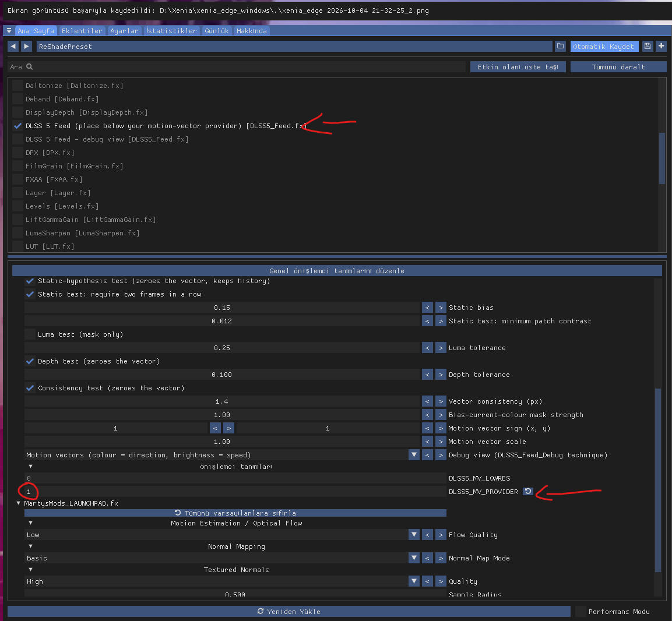Add a new preset with plus icon
The height and width of the screenshot is (621, 672).
[x=662, y=46]
